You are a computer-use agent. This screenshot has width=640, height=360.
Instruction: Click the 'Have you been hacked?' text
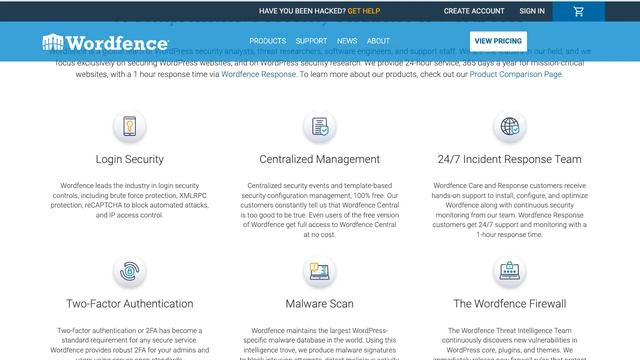[x=302, y=11]
